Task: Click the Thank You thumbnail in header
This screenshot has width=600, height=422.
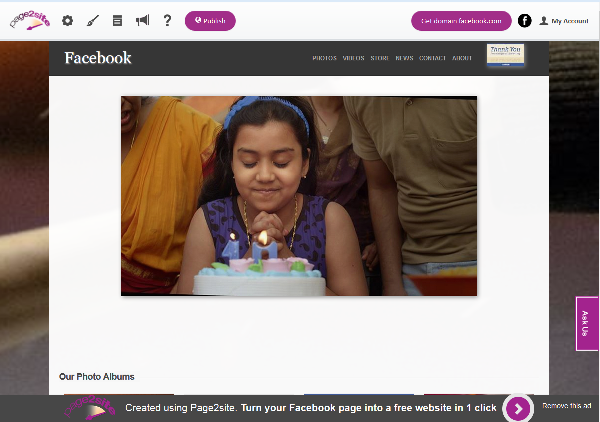Action: coord(505,55)
